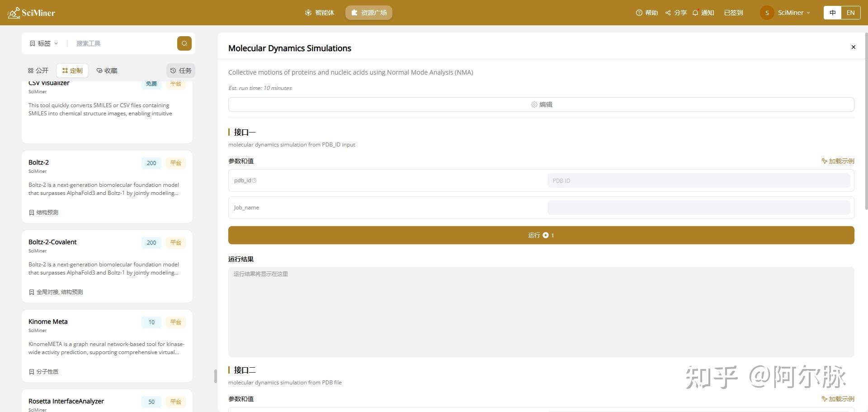
Task: Click the pdb_id info help icon
Action: (x=254, y=180)
